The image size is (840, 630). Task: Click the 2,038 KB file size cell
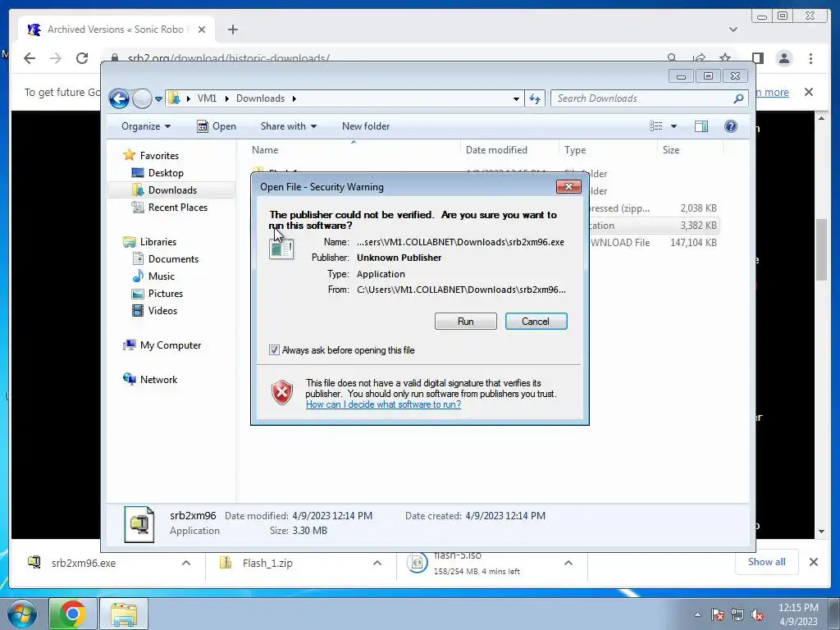pos(698,208)
